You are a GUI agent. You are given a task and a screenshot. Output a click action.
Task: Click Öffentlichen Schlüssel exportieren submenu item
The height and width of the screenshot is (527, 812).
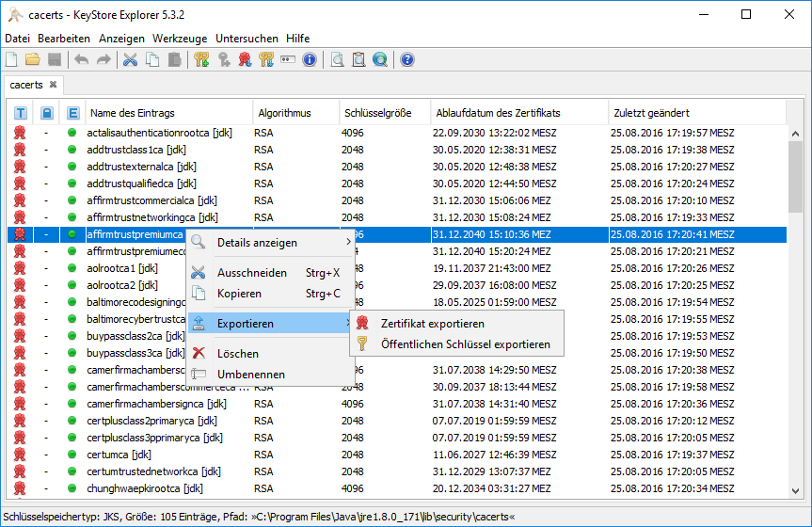(x=456, y=344)
